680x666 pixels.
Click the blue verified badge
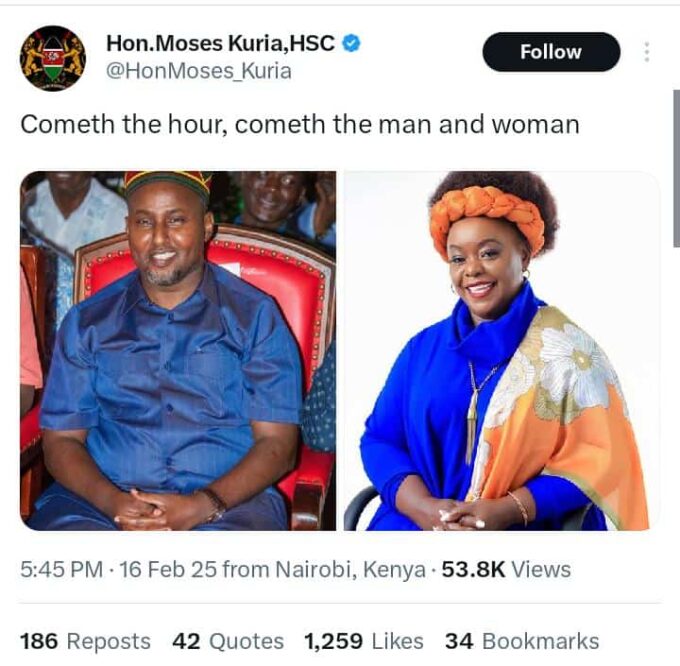352,43
